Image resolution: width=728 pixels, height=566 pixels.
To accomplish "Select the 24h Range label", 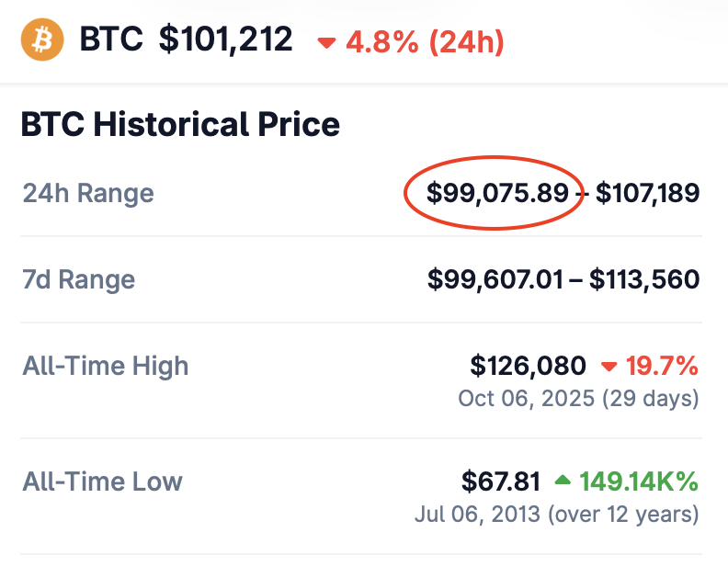I will point(88,194).
